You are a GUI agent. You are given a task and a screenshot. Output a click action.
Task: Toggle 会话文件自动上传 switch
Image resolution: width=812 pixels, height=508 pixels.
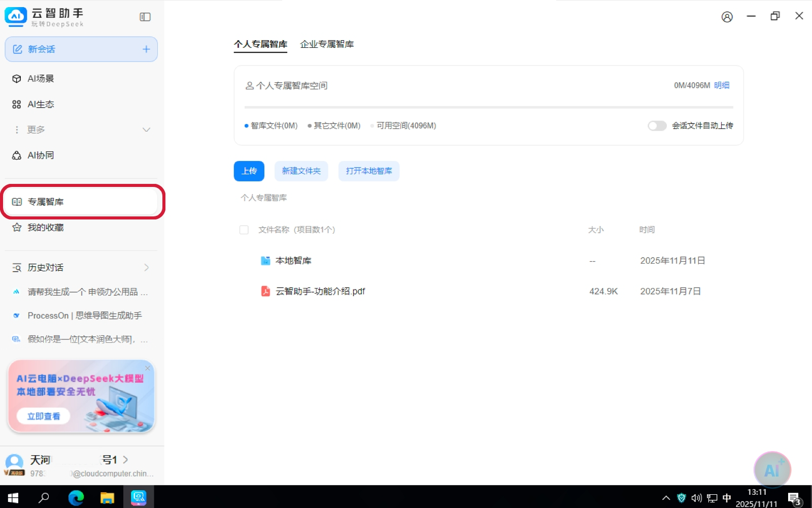click(x=657, y=125)
